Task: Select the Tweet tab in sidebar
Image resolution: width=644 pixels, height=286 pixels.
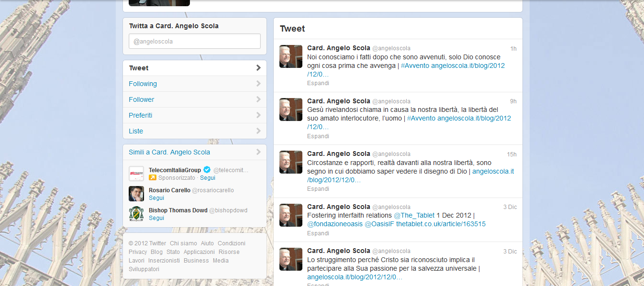Action: tap(139, 68)
